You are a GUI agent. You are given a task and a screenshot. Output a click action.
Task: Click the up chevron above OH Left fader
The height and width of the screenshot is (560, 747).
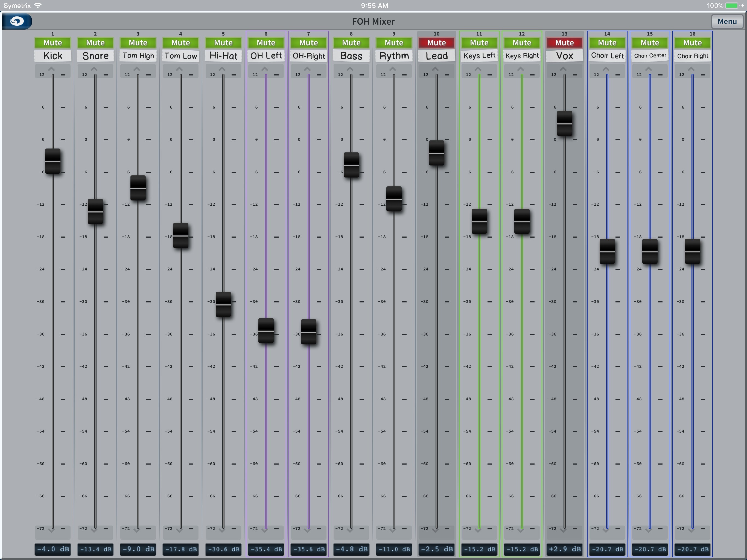[x=264, y=69]
